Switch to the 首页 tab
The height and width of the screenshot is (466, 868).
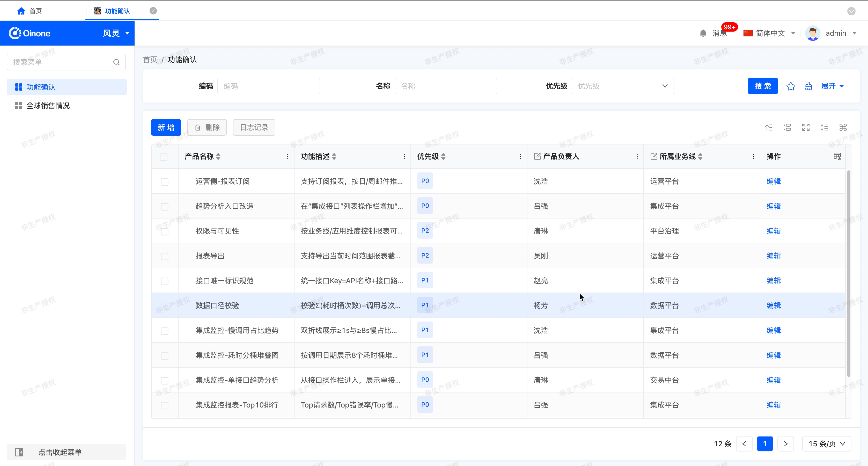coord(30,11)
